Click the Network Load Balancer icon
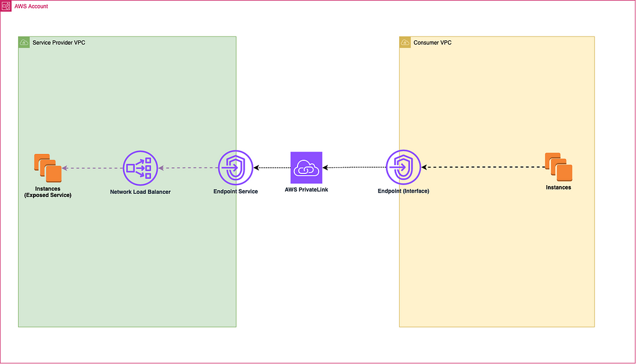The image size is (636, 364). pos(140,168)
